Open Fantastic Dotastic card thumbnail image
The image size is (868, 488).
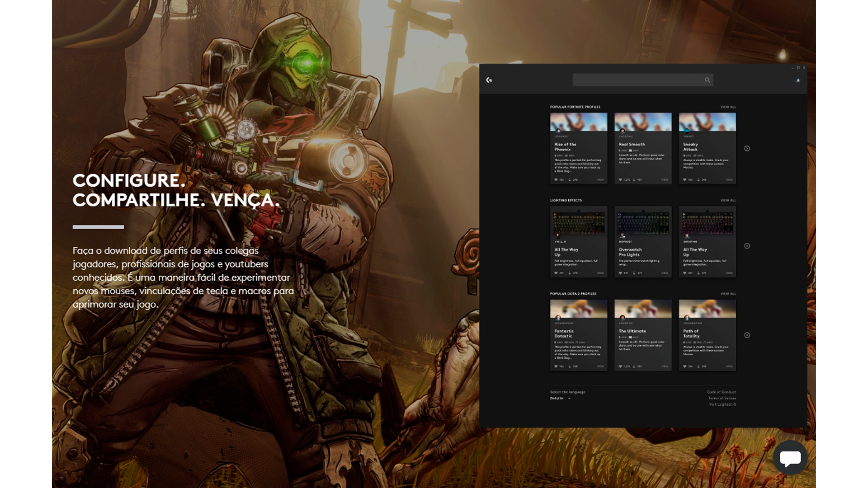(x=578, y=309)
